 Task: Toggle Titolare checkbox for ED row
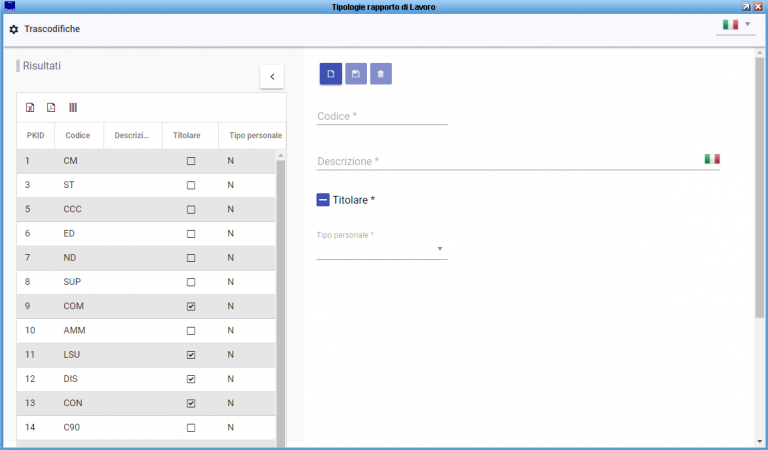tap(191, 234)
